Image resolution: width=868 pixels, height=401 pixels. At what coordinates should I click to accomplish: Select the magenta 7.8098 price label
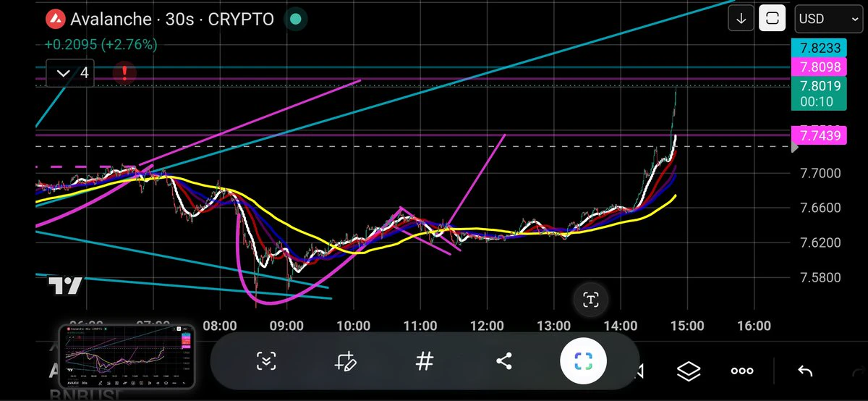point(818,67)
